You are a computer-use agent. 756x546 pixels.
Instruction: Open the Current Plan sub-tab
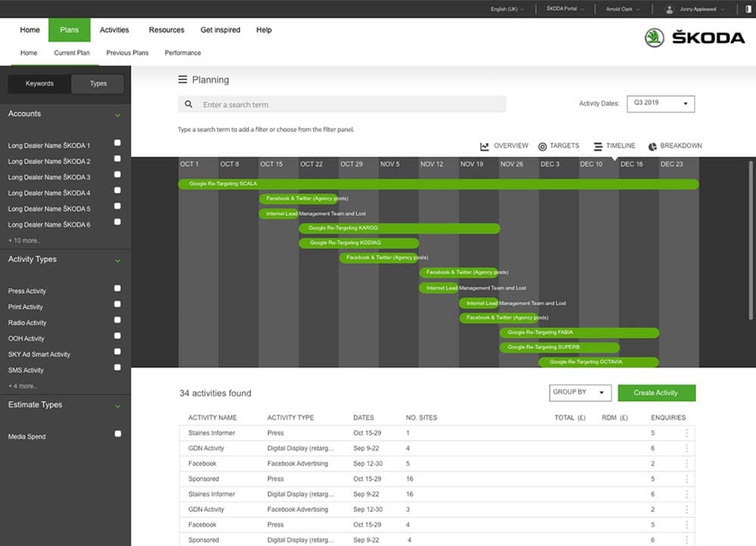click(x=72, y=53)
